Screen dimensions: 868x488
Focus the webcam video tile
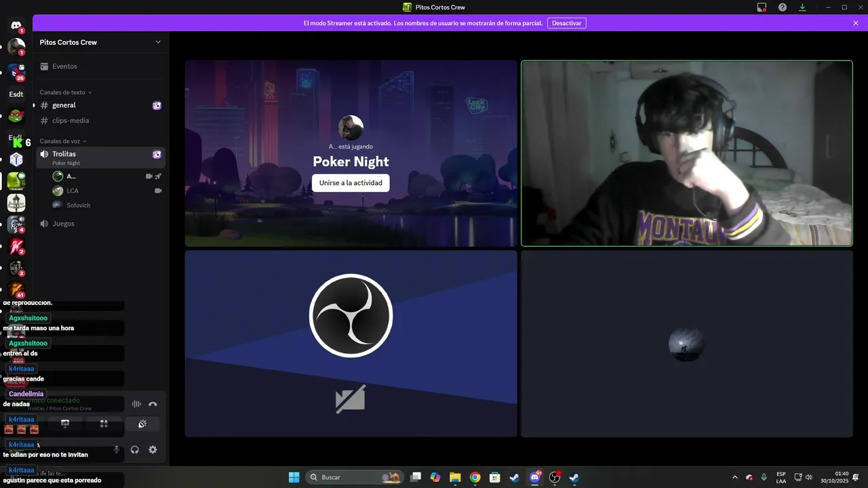pos(686,153)
